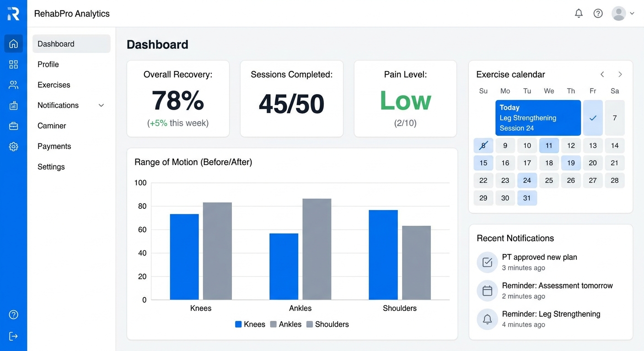Toggle the blue Knees legend swatch
The height and width of the screenshot is (351, 644).
click(x=238, y=324)
